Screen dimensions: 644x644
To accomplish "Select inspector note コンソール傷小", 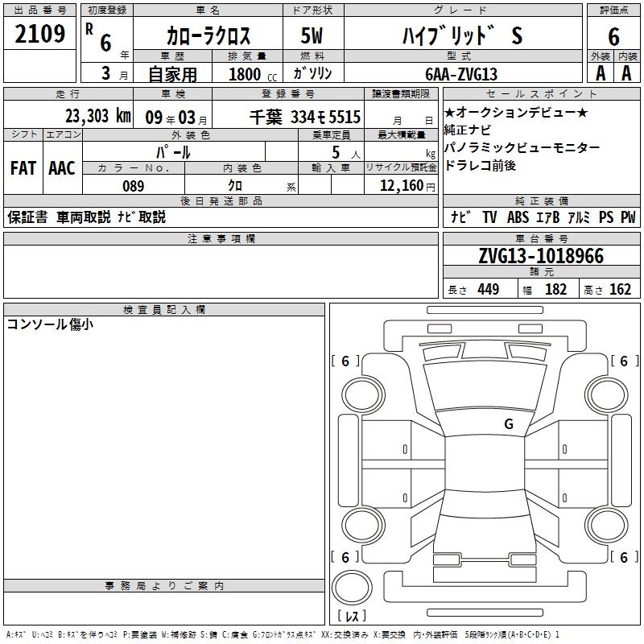I will [51, 324].
